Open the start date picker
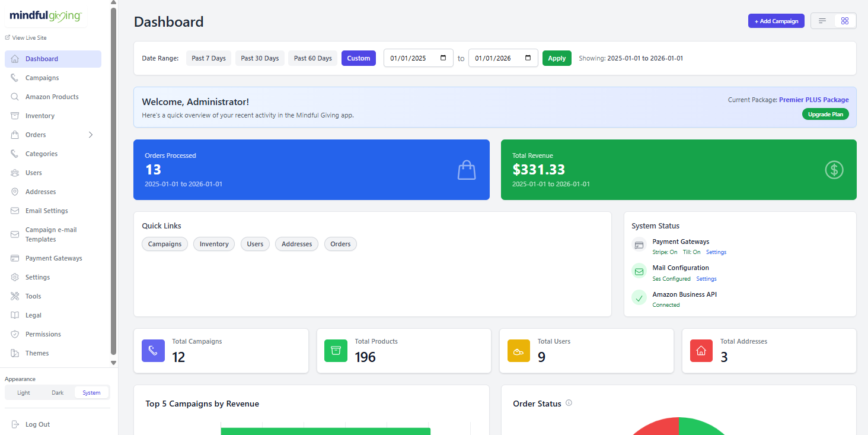This screenshot has width=868, height=435. (442, 58)
